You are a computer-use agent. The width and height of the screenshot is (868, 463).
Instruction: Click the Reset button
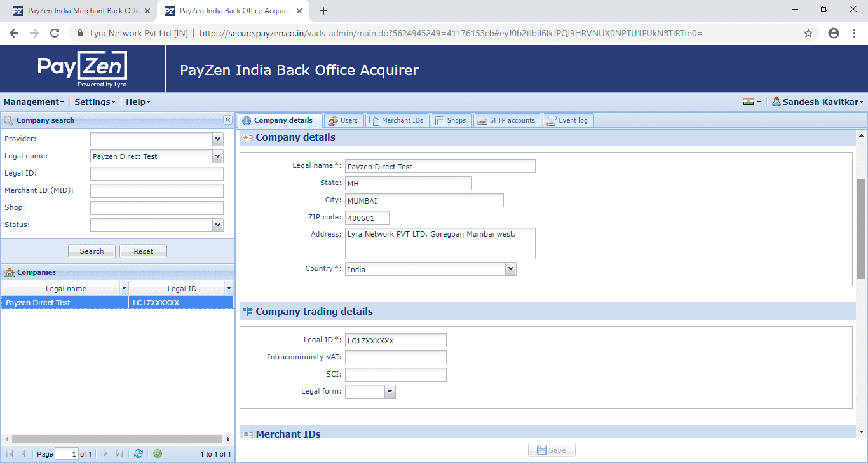(143, 251)
